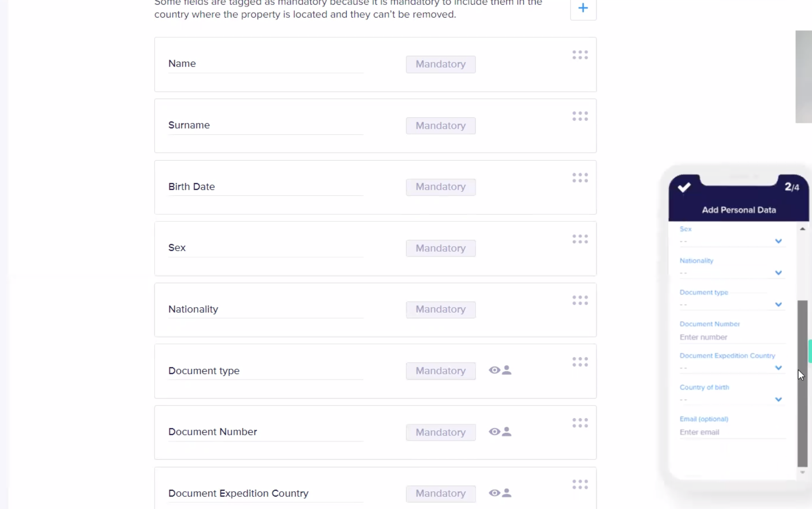Click the Birth Date field label input

pyautogui.click(x=266, y=186)
